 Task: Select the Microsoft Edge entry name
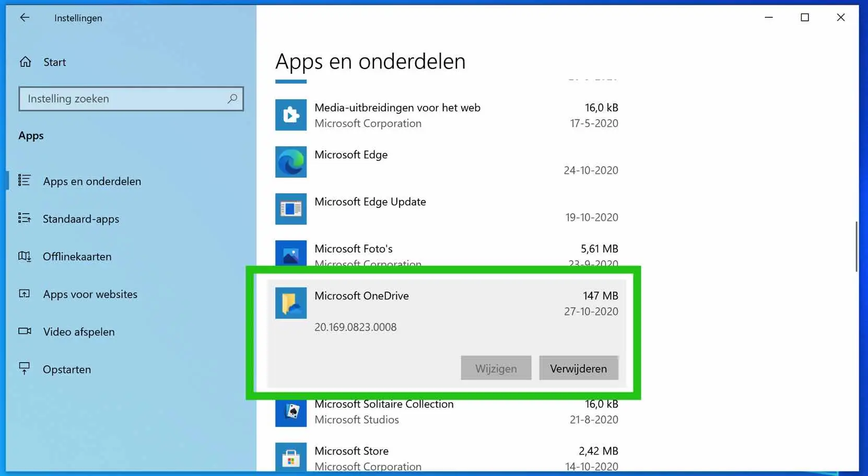click(x=351, y=155)
